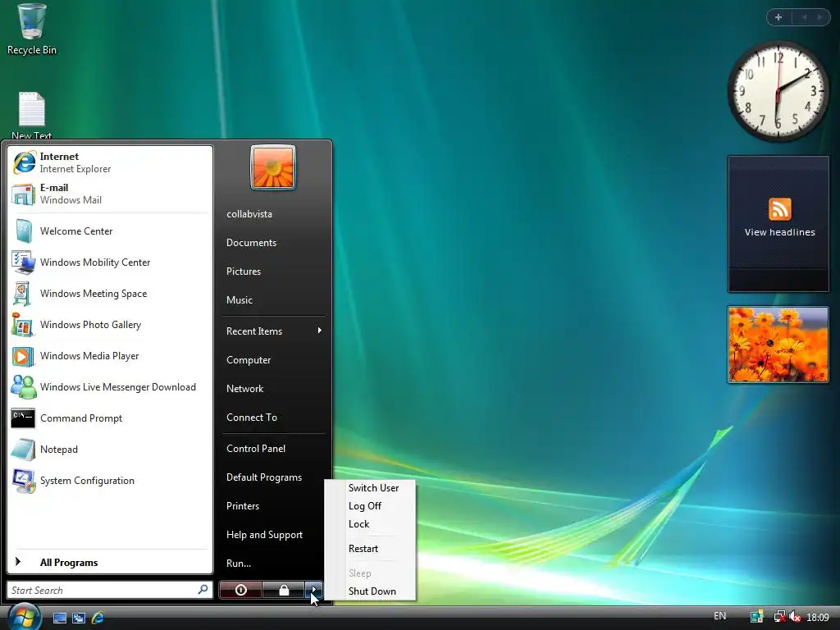Open Windows Live Messenger Download

click(x=110, y=387)
